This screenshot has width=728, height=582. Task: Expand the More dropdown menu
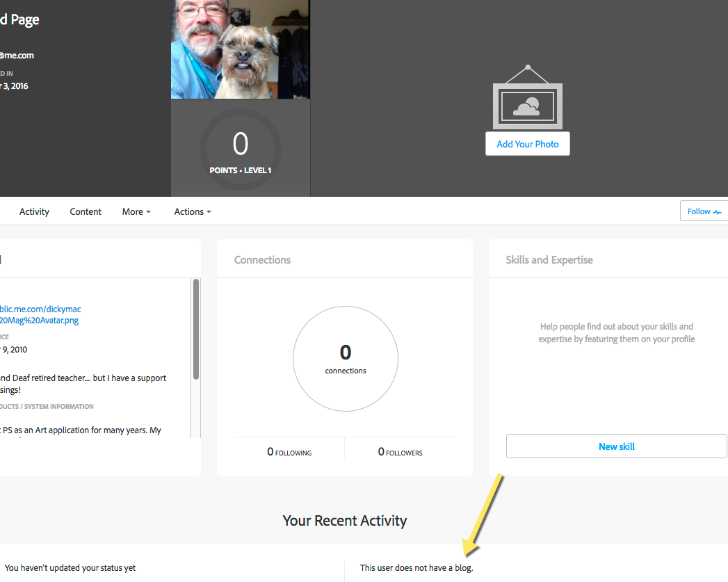point(136,211)
